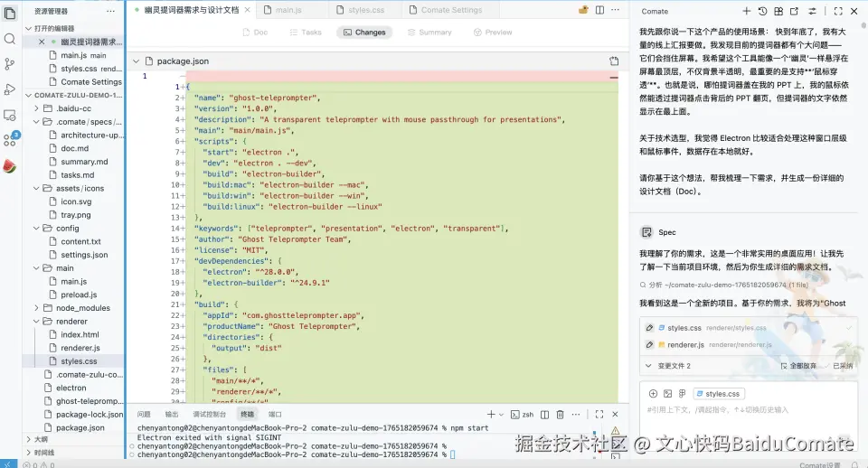Collapse COMATE-ZULU-DEMO root folder
This screenshot has height=468, width=868.
(x=29, y=95)
